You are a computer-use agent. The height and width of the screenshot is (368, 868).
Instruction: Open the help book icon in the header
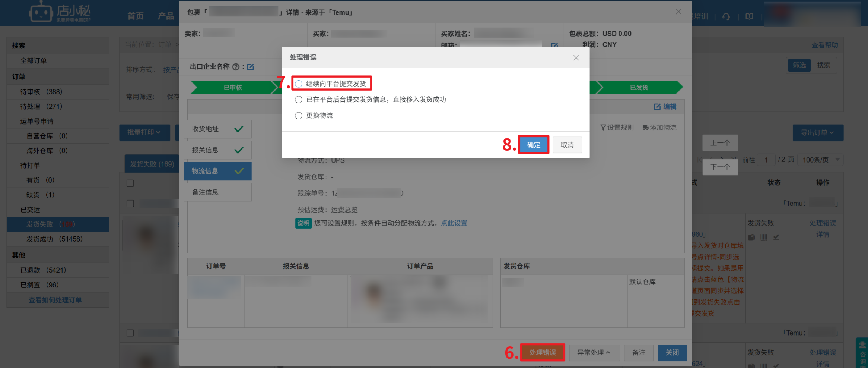[x=749, y=16]
